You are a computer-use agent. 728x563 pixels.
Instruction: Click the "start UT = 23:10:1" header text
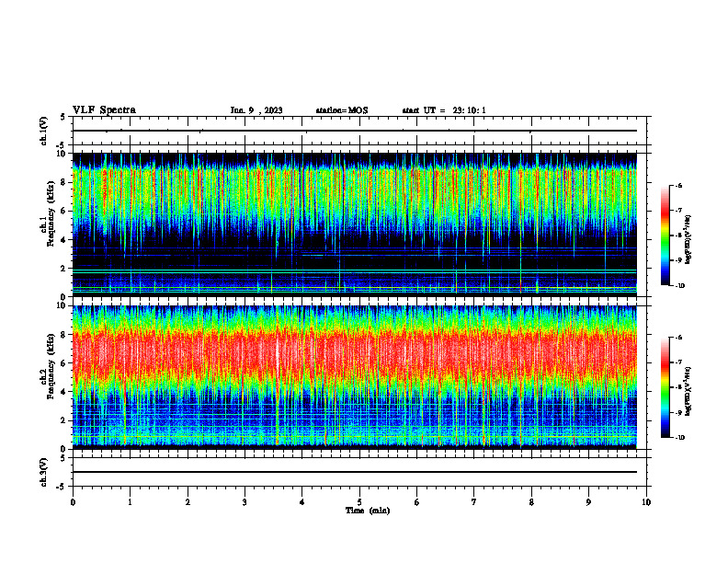tap(444, 110)
